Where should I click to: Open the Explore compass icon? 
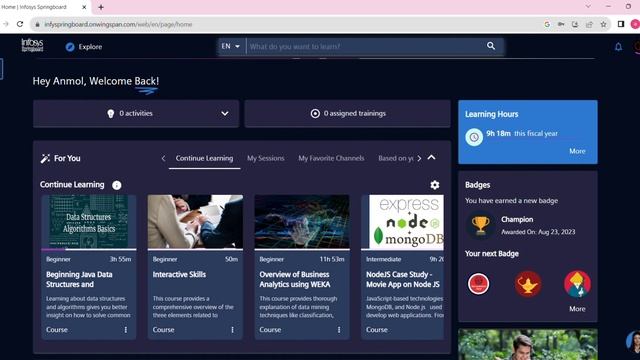coord(70,47)
